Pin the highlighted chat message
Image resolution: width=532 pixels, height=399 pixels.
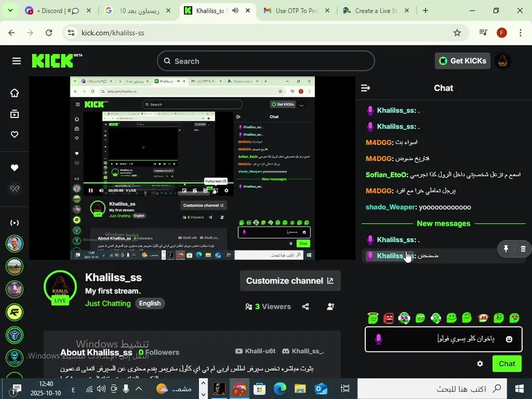(x=506, y=249)
